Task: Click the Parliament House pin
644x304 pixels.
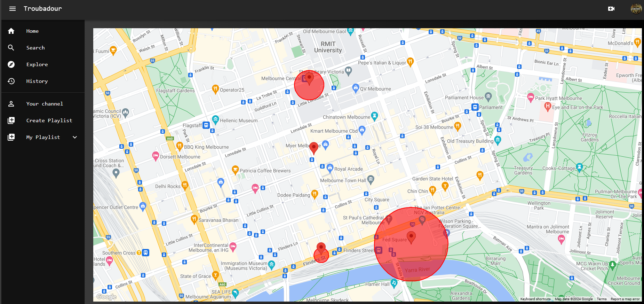Action: point(488,96)
